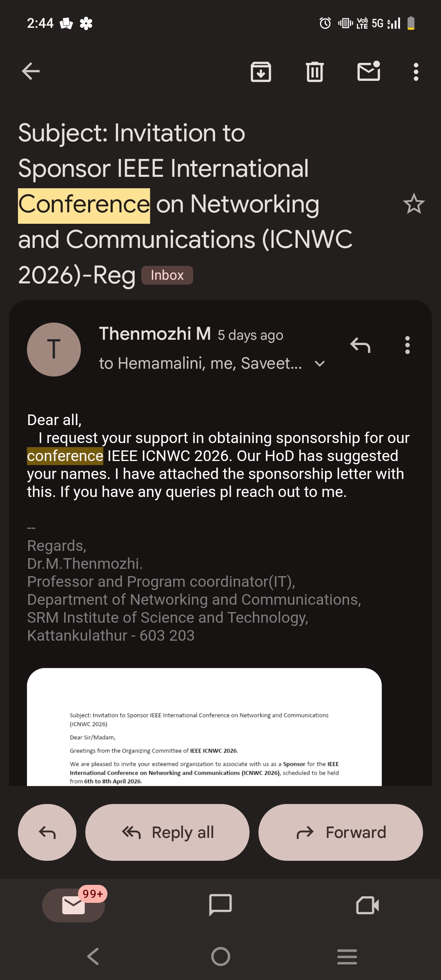Switch to the Chat tab

coord(220,905)
